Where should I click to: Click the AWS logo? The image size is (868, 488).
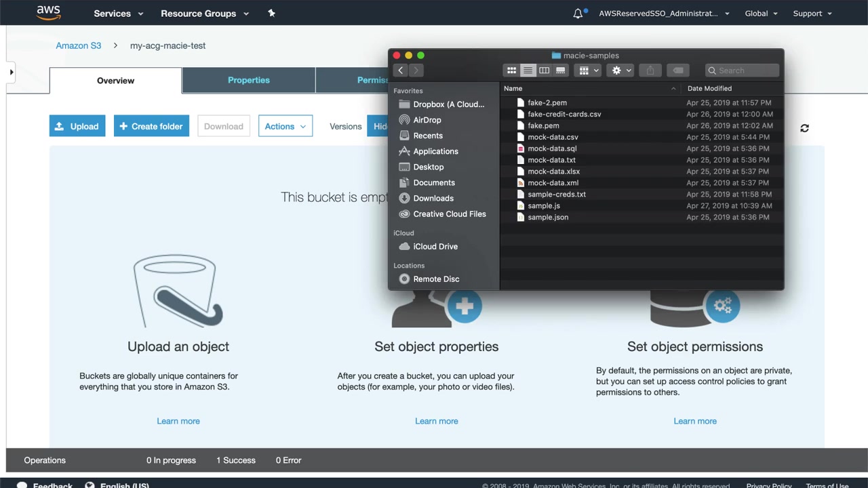pos(49,13)
